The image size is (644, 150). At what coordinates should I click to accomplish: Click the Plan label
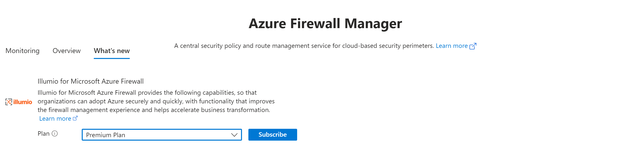coord(44,133)
